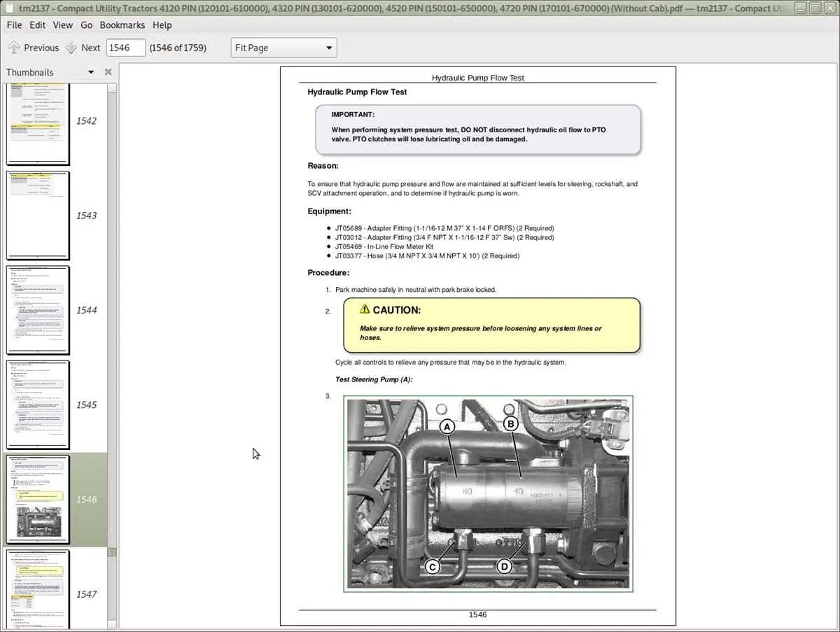Open the Bookmarks menu

tap(122, 24)
